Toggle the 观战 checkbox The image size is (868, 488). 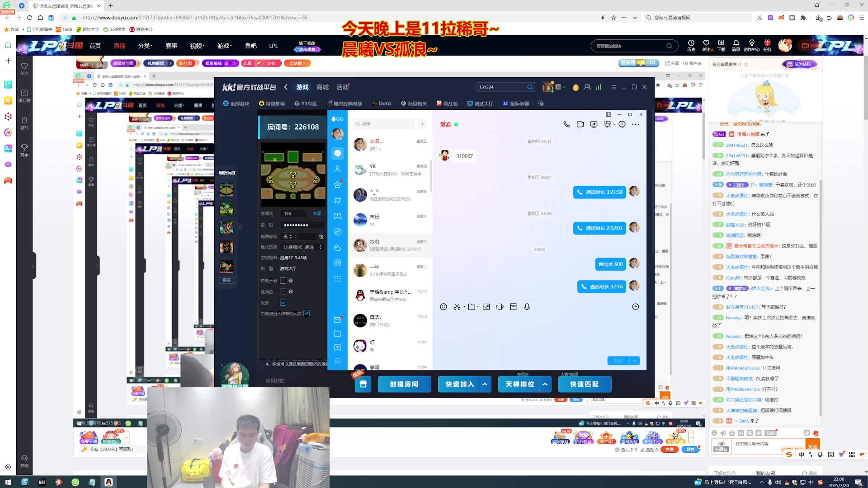point(283,303)
